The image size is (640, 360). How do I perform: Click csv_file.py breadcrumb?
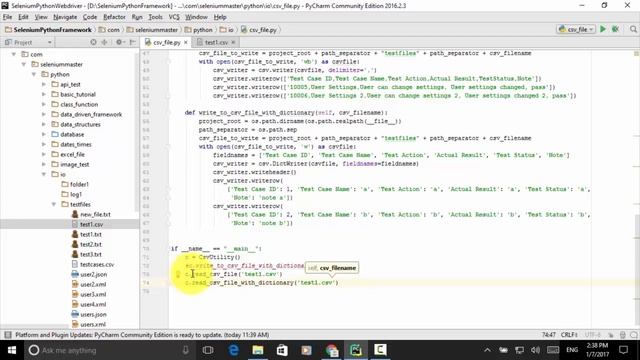pos(259,30)
